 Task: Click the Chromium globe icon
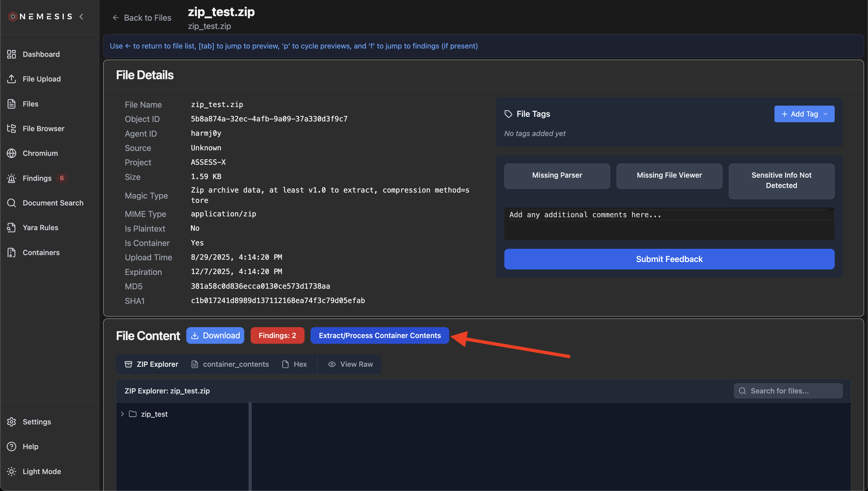pyautogui.click(x=11, y=153)
